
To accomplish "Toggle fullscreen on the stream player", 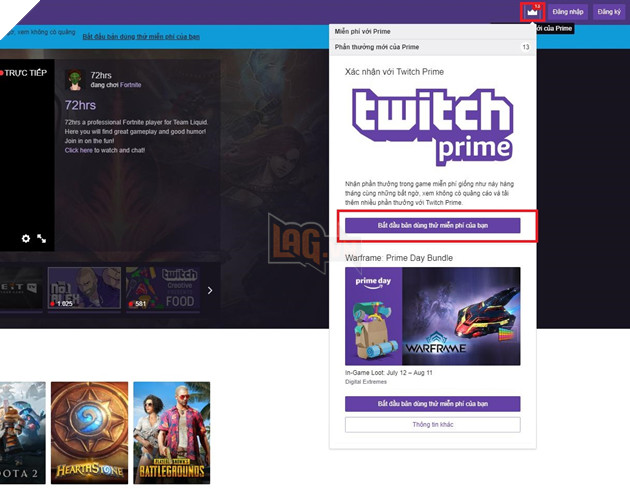I will tap(42, 239).
